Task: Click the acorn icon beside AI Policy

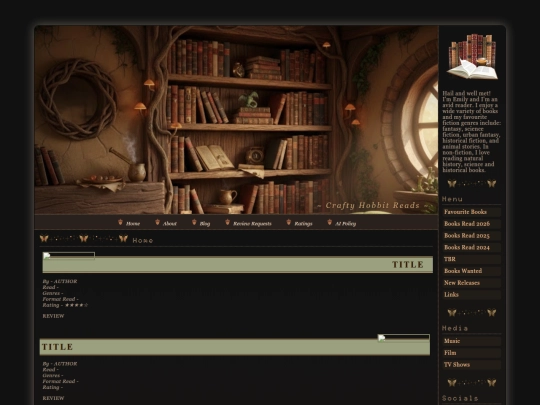Action: click(330, 222)
